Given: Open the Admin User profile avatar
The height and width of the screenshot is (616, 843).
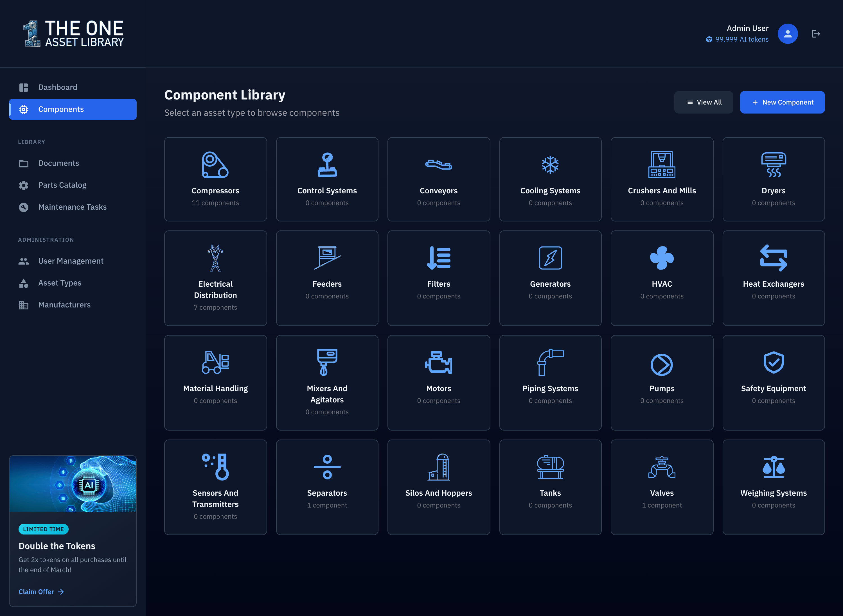Looking at the screenshot, I should (x=787, y=33).
